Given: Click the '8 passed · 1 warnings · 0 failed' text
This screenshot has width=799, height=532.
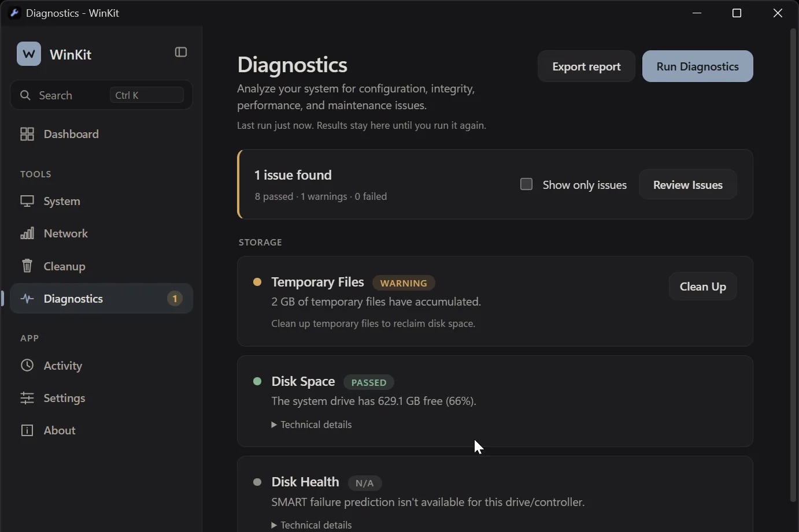Looking at the screenshot, I should (x=321, y=196).
